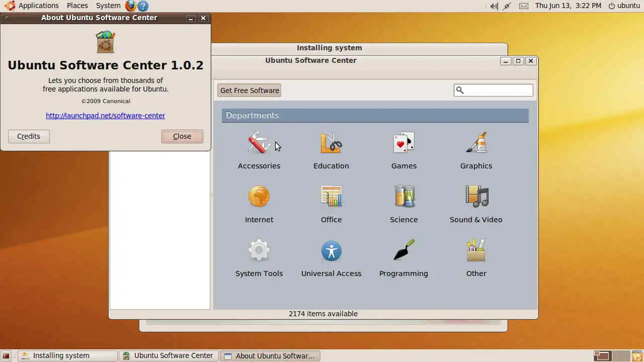Close About dialog via title bar X

coord(203,18)
